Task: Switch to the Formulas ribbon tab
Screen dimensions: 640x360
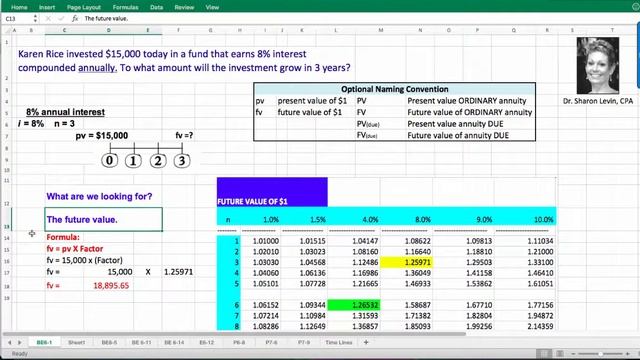Action: pos(125,7)
